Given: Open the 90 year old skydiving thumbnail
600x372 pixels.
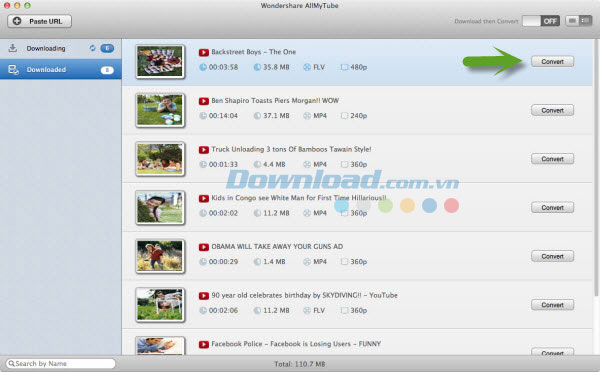Looking at the screenshot, I should (x=160, y=305).
